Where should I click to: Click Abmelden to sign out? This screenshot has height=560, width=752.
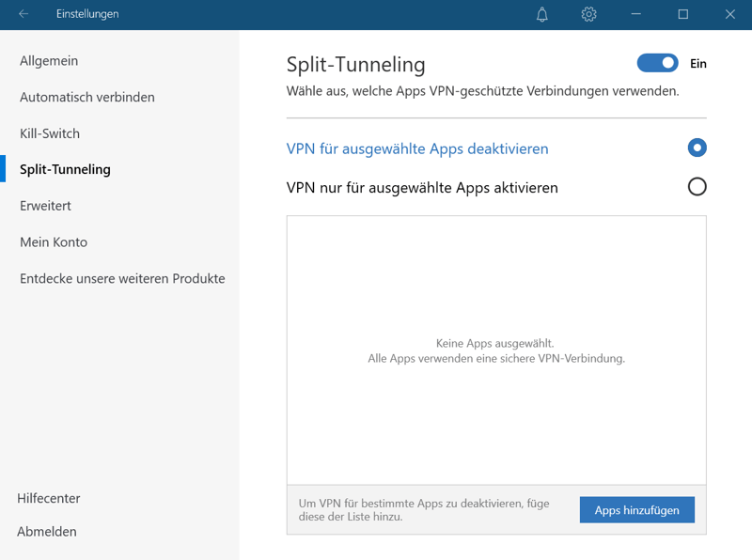(47, 532)
